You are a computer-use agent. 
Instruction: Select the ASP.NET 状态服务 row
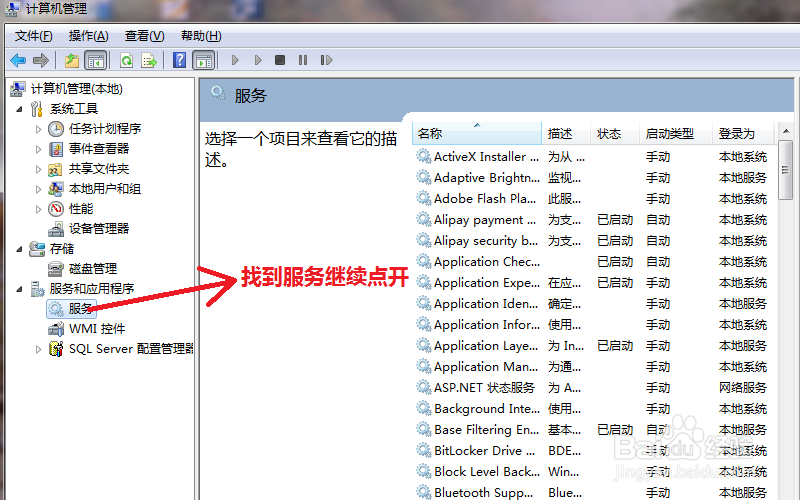coord(592,388)
